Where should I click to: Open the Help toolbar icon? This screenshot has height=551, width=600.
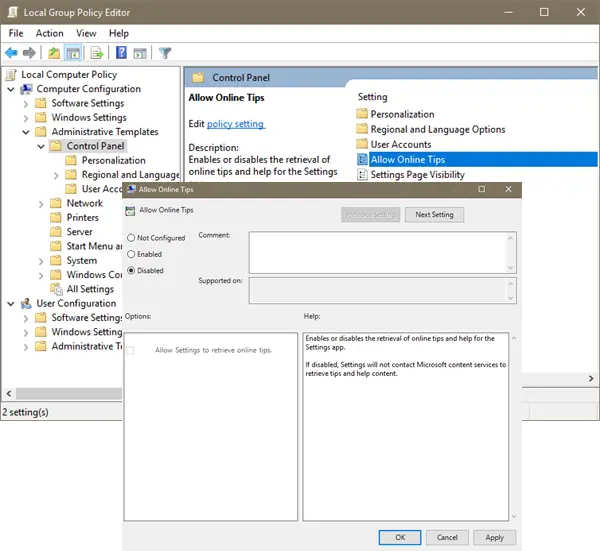(121, 53)
